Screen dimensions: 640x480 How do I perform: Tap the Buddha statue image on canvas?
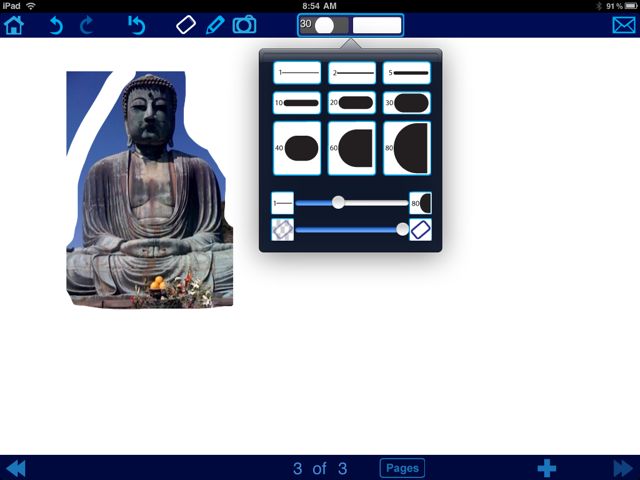point(150,190)
